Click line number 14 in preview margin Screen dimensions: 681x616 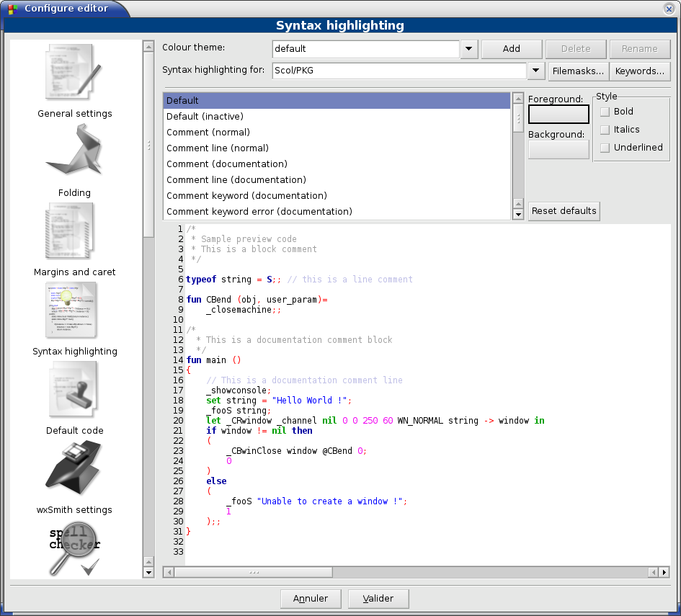(178, 360)
